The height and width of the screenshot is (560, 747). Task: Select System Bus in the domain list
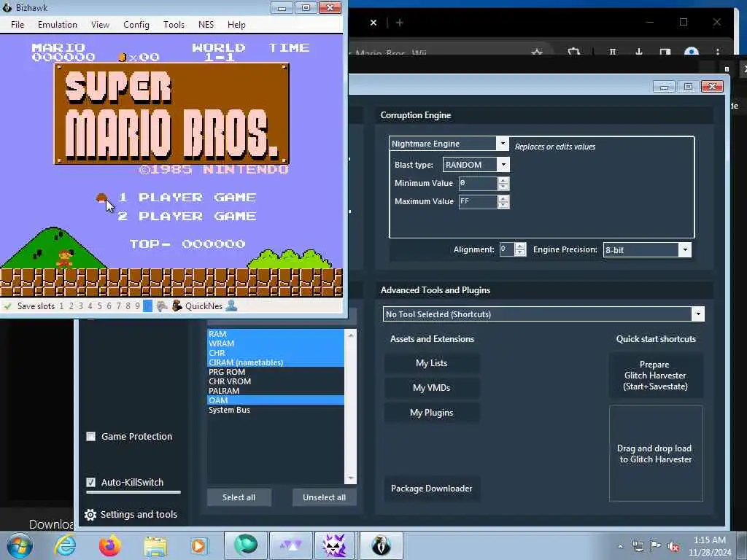point(275,410)
